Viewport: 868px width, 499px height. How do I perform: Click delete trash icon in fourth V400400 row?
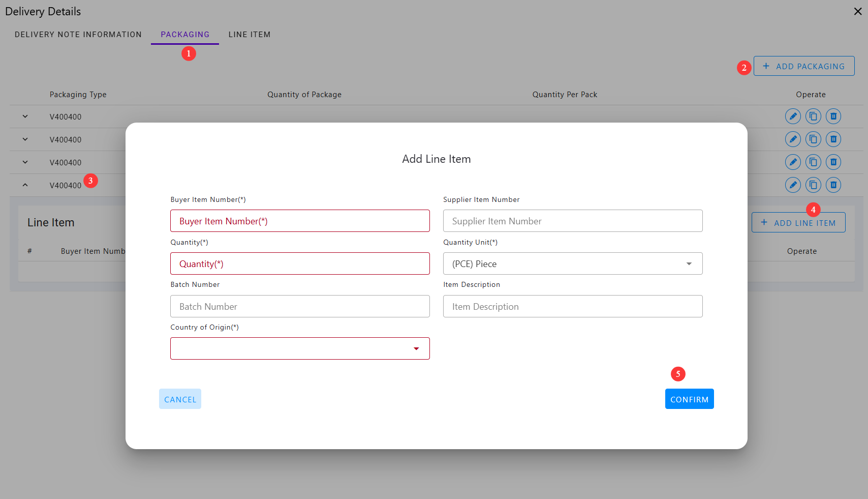point(833,185)
